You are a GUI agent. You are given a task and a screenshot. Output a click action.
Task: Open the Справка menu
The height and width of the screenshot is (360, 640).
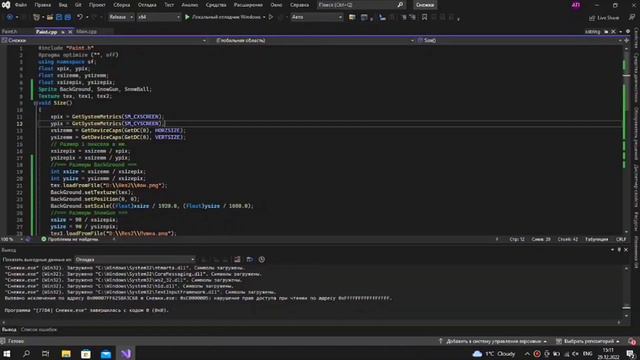tap(299, 5)
